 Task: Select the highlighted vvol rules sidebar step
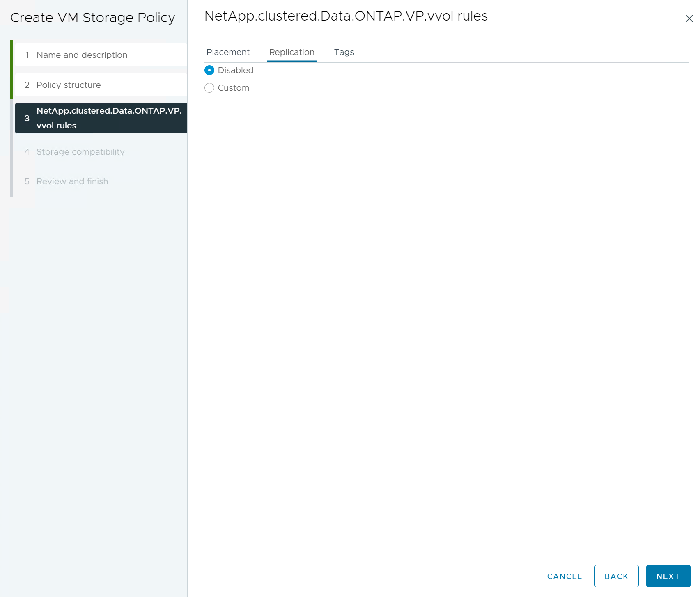coord(101,118)
